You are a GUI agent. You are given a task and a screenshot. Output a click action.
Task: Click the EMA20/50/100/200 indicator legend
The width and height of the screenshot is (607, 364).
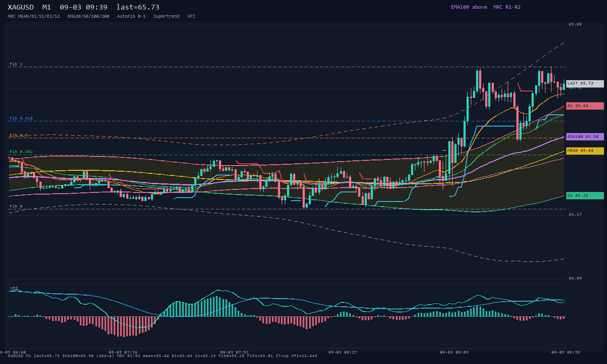pyautogui.click(x=88, y=16)
